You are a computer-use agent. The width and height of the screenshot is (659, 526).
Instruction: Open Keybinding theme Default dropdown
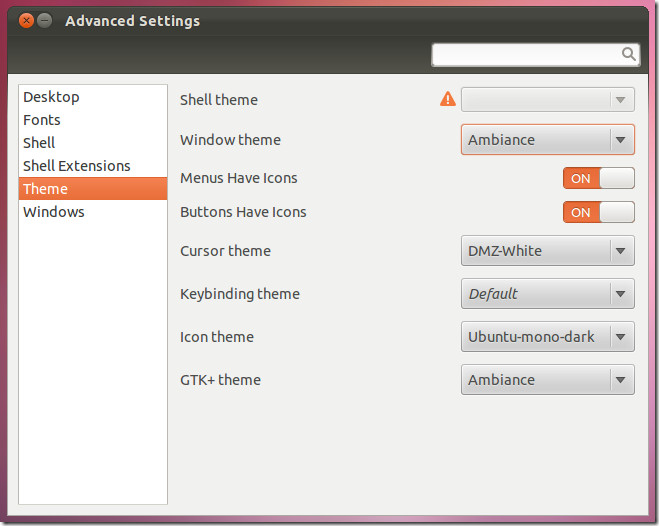(548, 294)
